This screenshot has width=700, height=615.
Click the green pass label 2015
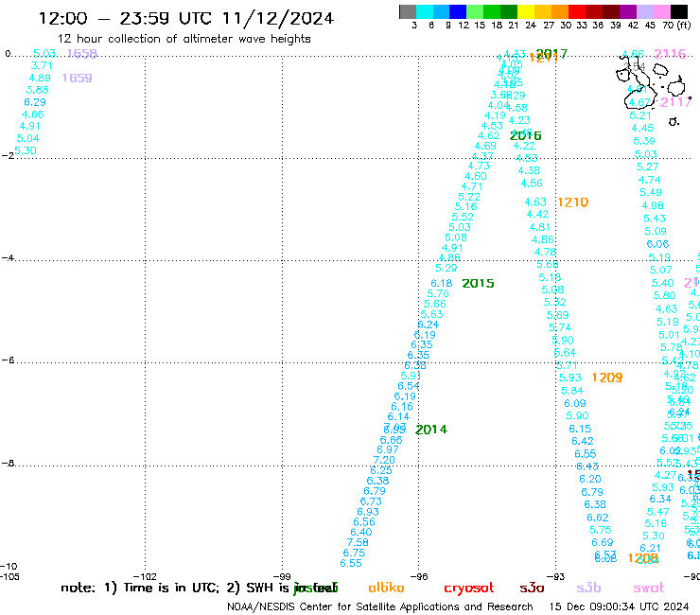pyautogui.click(x=478, y=283)
